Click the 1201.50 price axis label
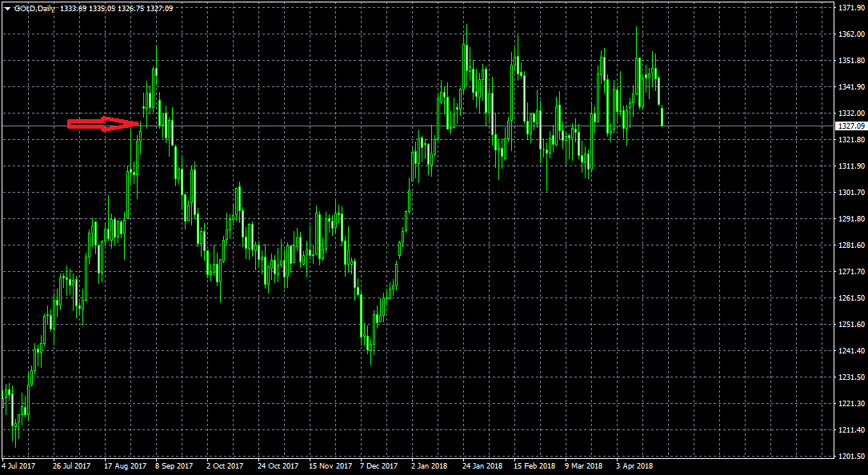Screen dimensions: 868x475 [x=851, y=456]
